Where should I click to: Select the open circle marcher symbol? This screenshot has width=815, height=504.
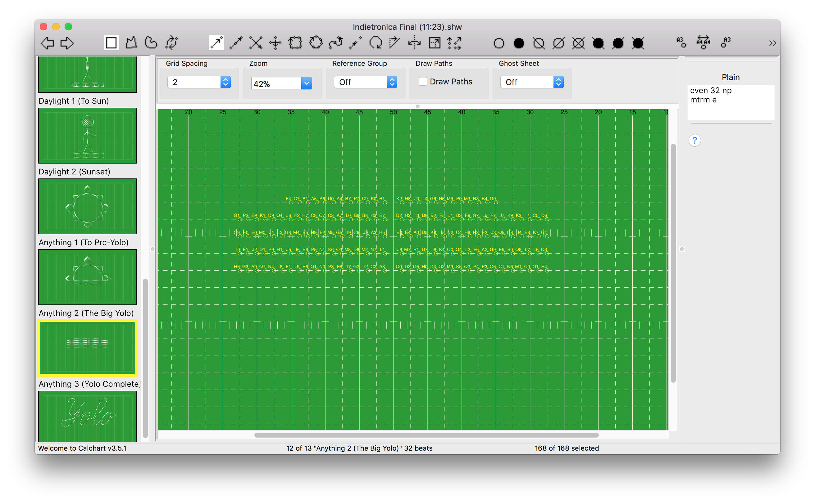click(x=499, y=43)
